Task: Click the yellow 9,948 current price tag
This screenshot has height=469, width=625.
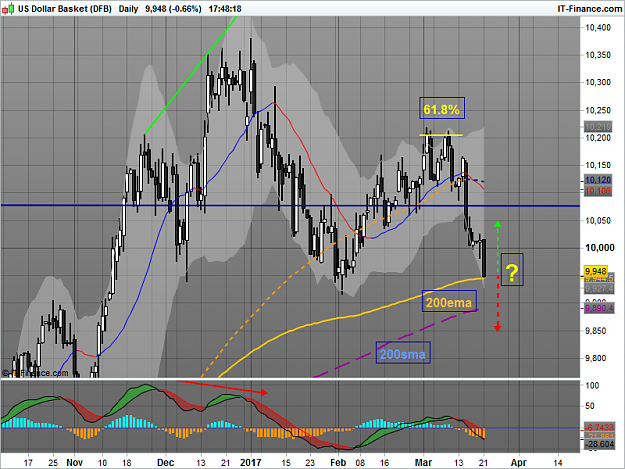Action: (x=596, y=271)
